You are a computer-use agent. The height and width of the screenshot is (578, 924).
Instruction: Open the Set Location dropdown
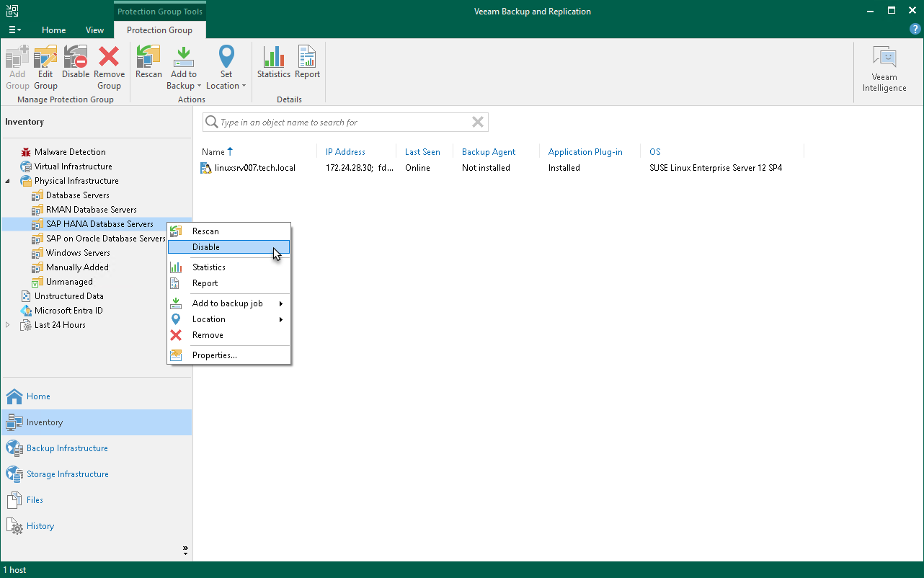[226, 86]
